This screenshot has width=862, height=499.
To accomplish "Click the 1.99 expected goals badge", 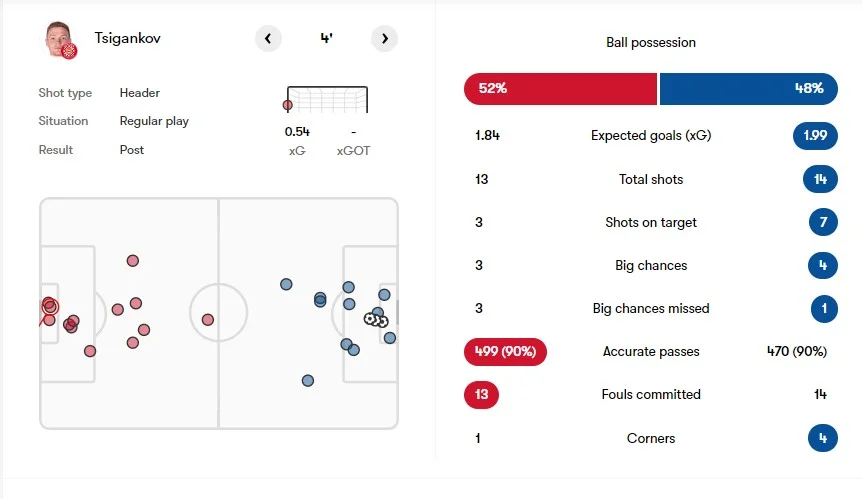I will [815, 135].
